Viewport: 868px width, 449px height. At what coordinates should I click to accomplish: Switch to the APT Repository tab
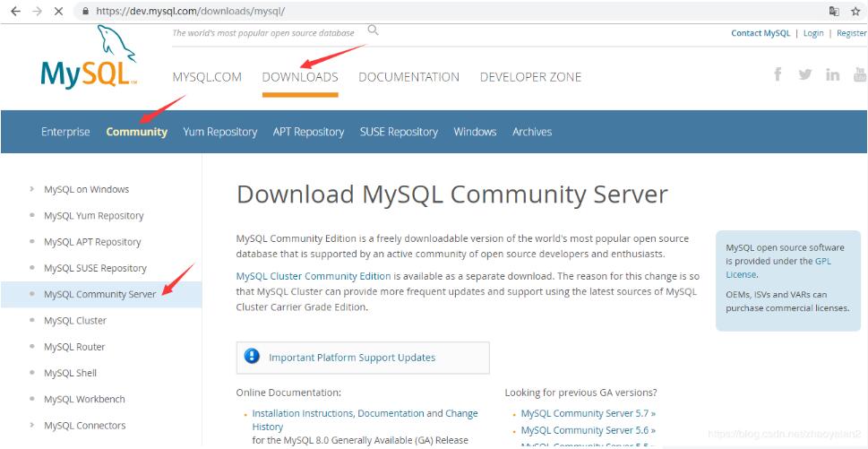308,132
